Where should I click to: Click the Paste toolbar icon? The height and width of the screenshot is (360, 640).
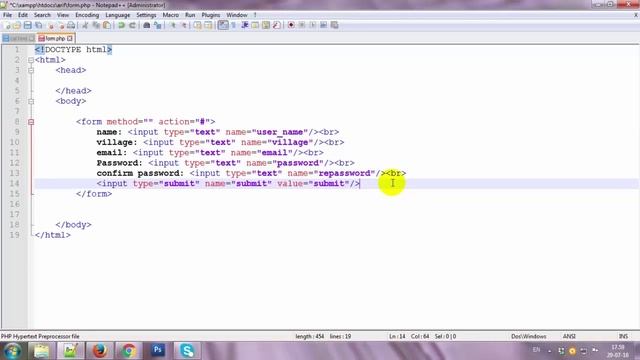[x=107, y=25]
